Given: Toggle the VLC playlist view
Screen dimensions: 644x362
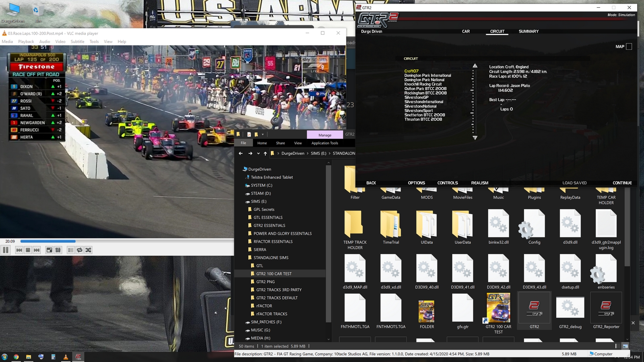Looking at the screenshot, I should tap(70, 250).
